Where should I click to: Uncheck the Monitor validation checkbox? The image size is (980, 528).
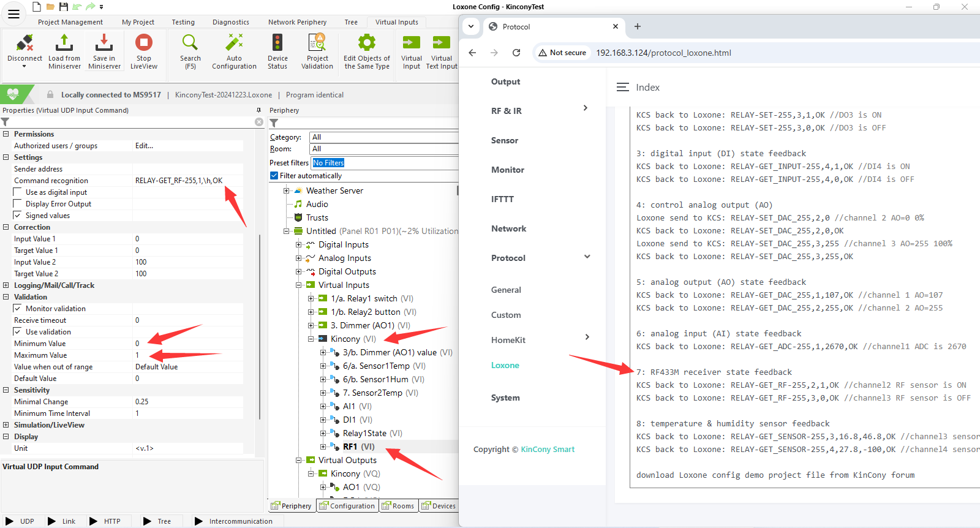18,309
